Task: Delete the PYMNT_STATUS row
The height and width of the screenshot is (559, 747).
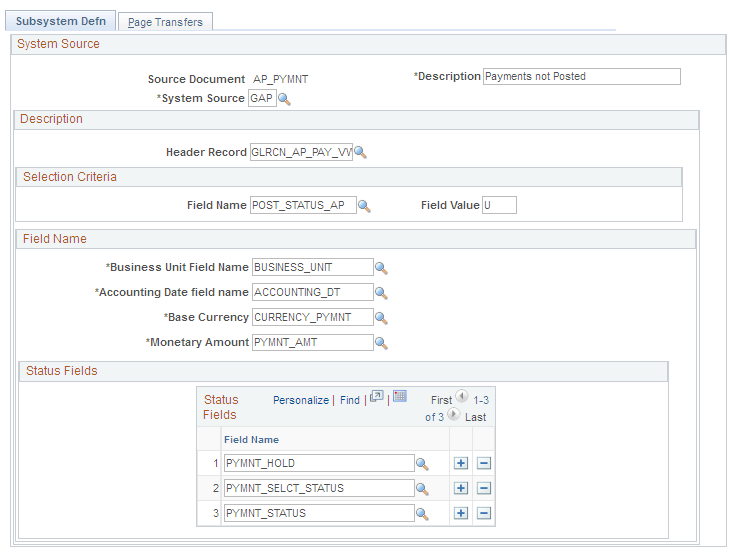Action: click(484, 513)
